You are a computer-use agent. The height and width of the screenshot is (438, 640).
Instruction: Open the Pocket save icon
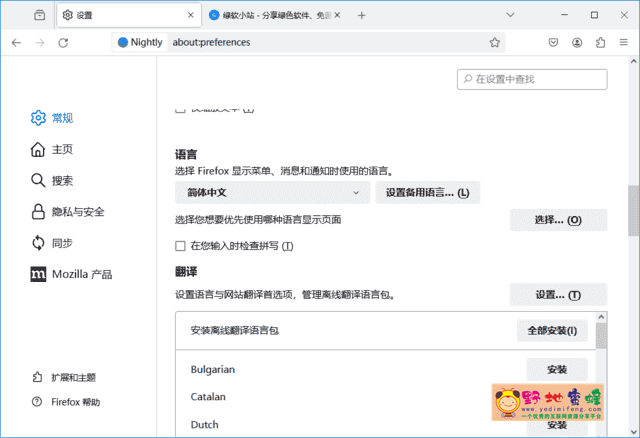pyautogui.click(x=553, y=42)
